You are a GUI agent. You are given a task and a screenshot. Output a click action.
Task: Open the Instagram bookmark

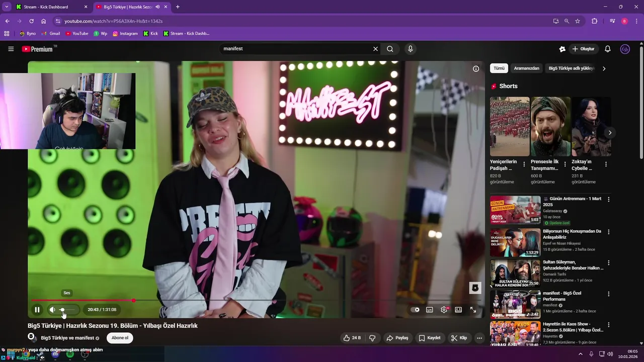(x=125, y=34)
